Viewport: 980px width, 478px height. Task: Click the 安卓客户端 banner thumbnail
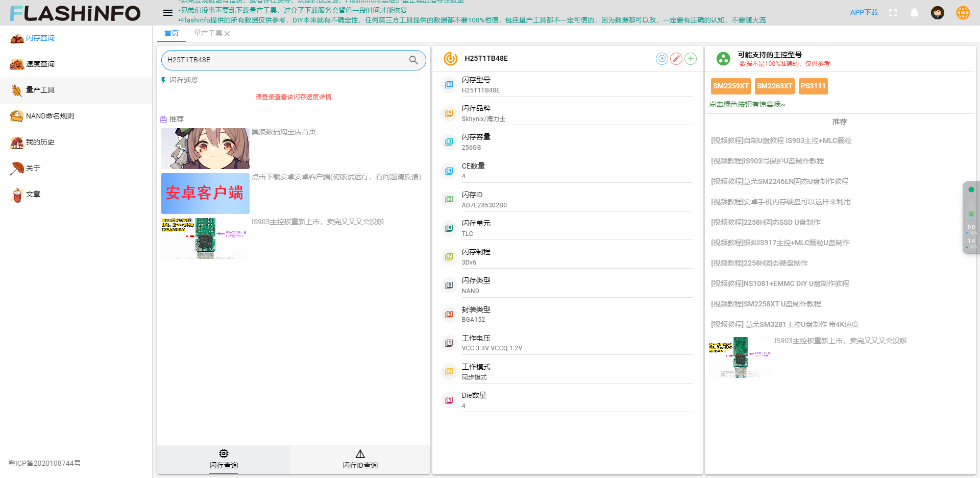pyautogui.click(x=205, y=194)
